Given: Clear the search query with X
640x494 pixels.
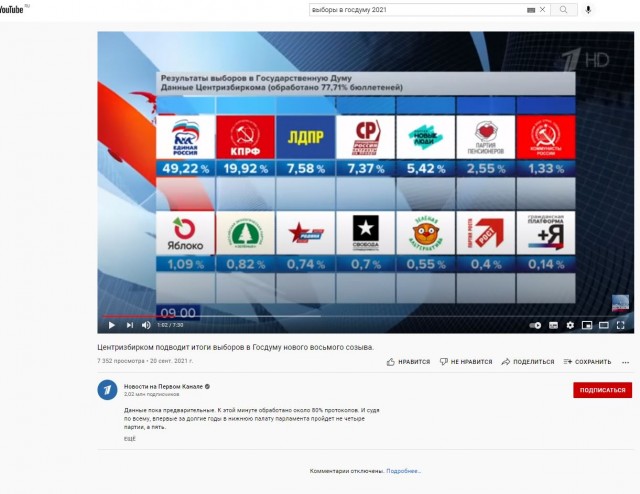Looking at the screenshot, I should point(542,9).
